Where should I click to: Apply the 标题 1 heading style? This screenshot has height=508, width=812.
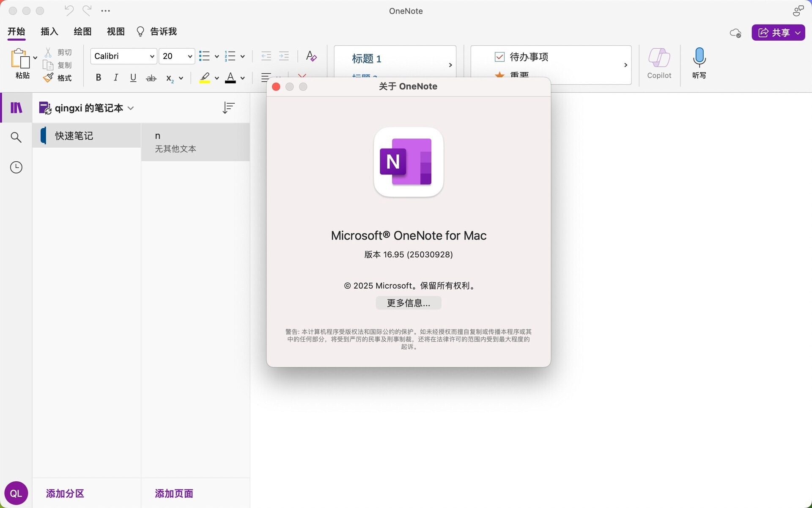pyautogui.click(x=367, y=58)
